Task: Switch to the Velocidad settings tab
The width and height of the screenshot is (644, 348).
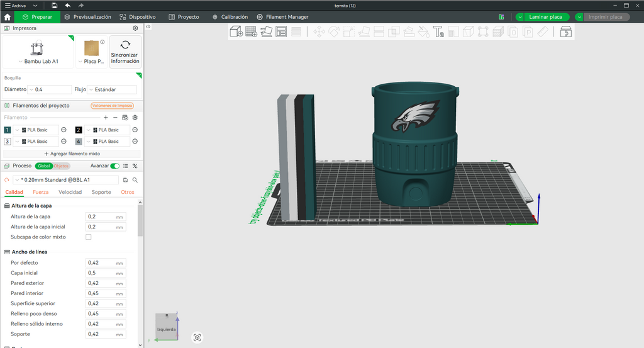Action: pos(70,193)
